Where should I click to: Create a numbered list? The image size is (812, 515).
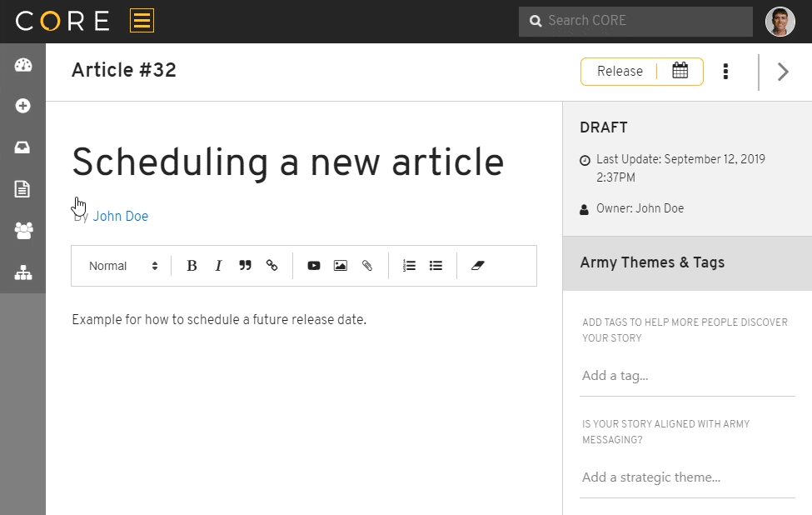click(x=409, y=266)
